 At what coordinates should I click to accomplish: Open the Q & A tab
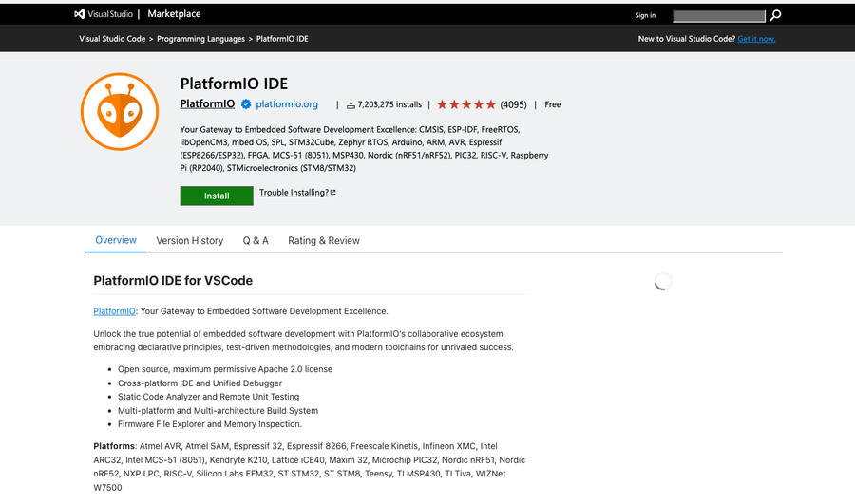256,241
